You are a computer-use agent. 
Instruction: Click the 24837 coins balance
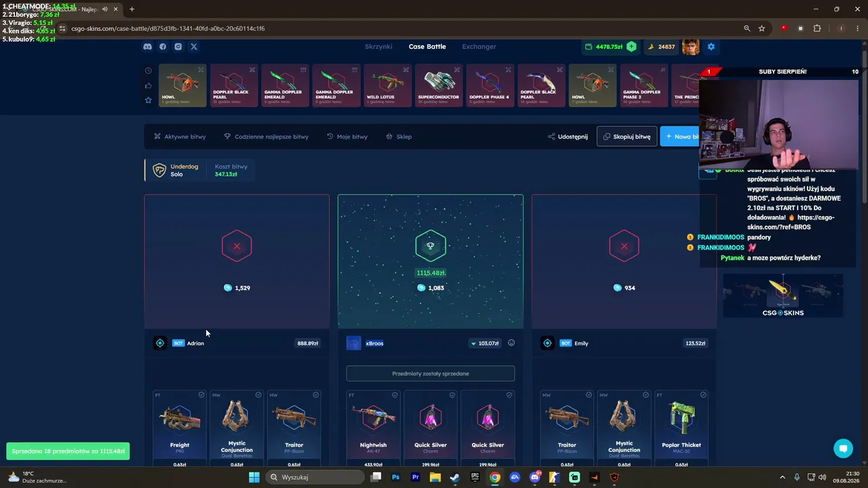(661, 47)
